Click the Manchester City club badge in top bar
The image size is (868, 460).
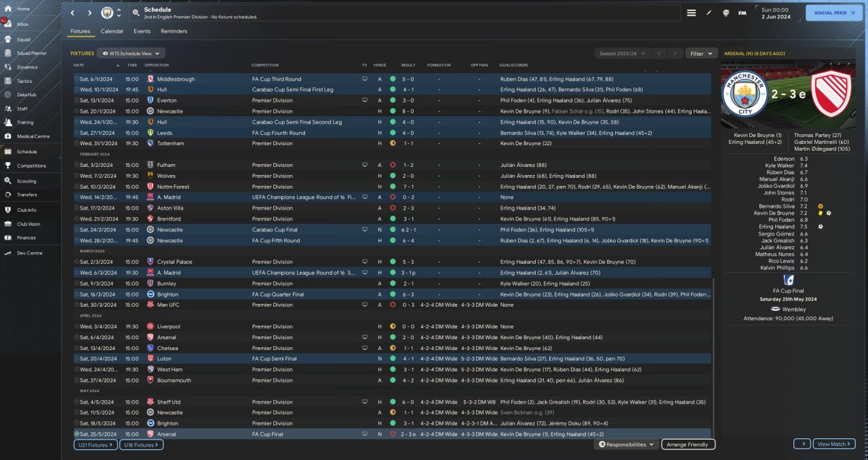pos(107,13)
